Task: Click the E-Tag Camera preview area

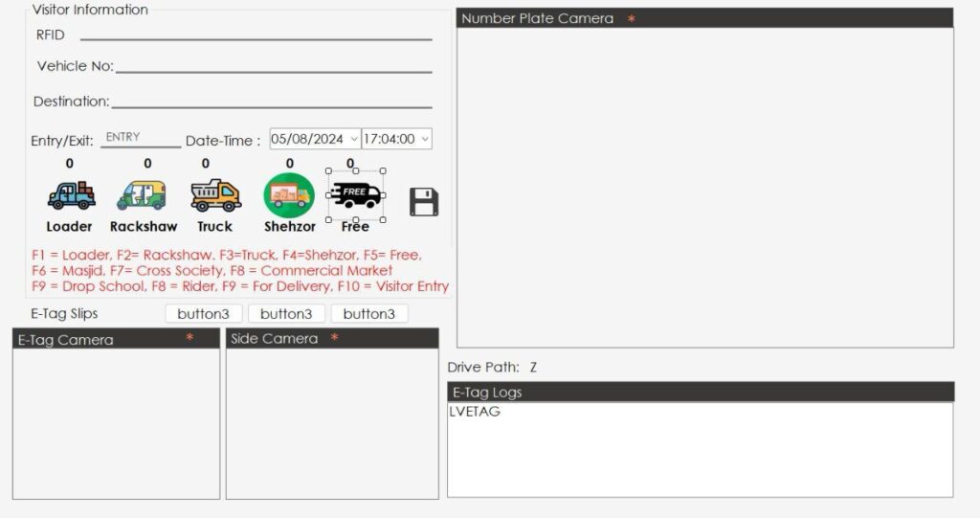Action: (116, 423)
